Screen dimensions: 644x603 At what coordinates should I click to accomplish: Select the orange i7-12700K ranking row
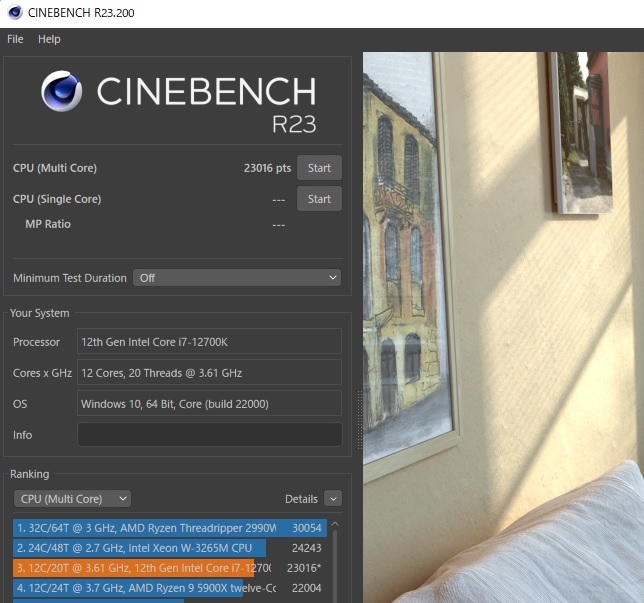170,568
